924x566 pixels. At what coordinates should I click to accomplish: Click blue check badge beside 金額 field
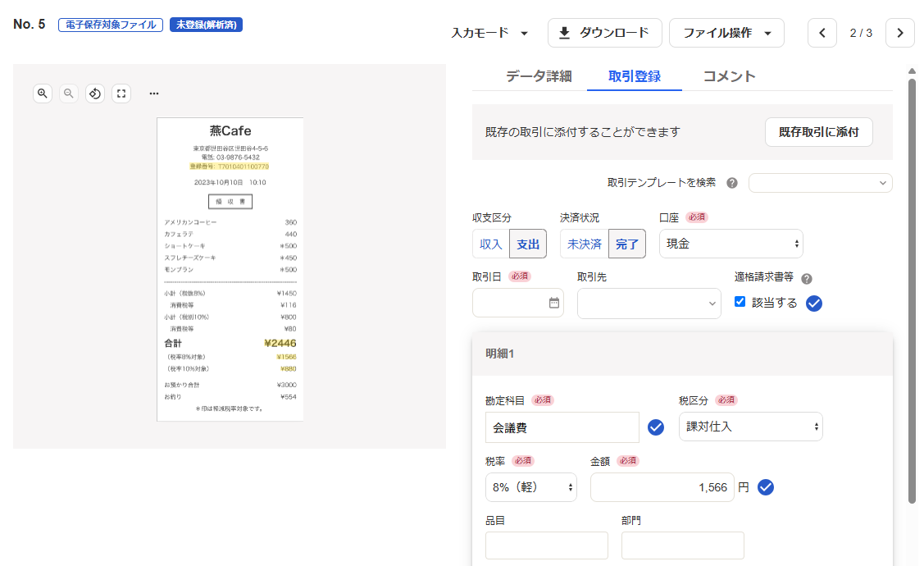pos(766,487)
